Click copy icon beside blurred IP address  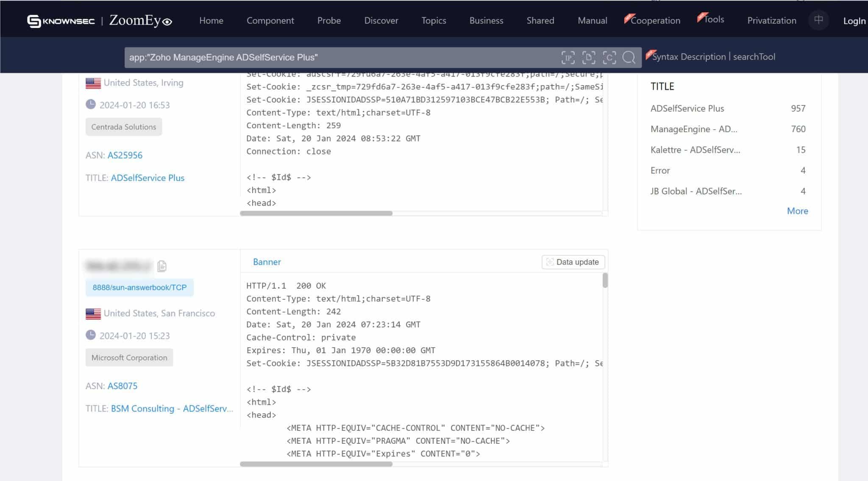pos(162,266)
